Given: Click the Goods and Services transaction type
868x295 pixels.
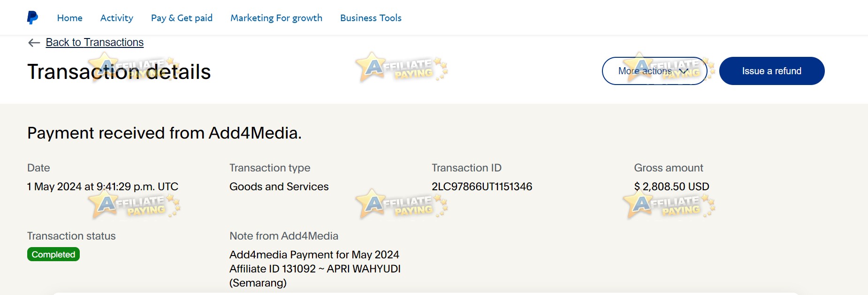Looking at the screenshot, I should [x=279, y=186].
